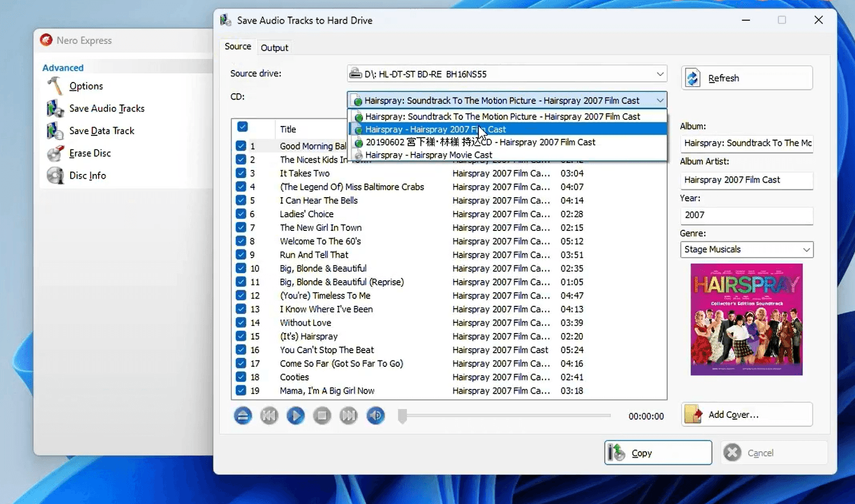Collapse the CD selection dropdown

[660, 100]
